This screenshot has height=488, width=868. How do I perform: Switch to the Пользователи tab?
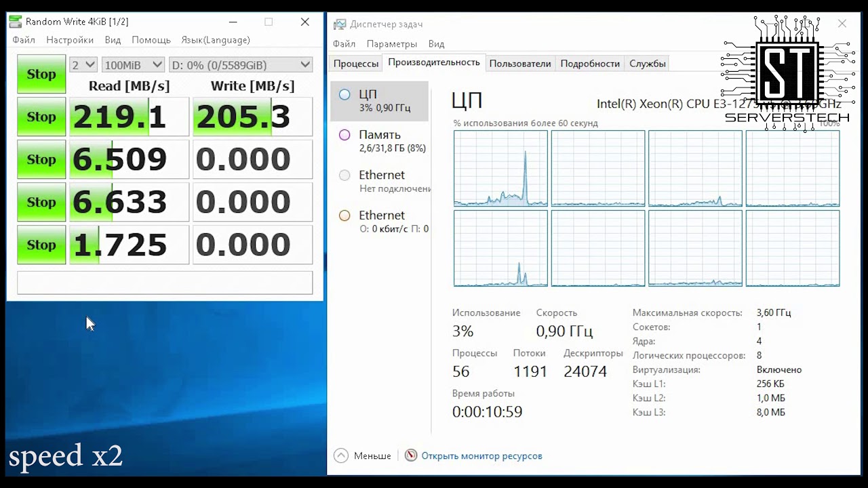coord(520,64)
